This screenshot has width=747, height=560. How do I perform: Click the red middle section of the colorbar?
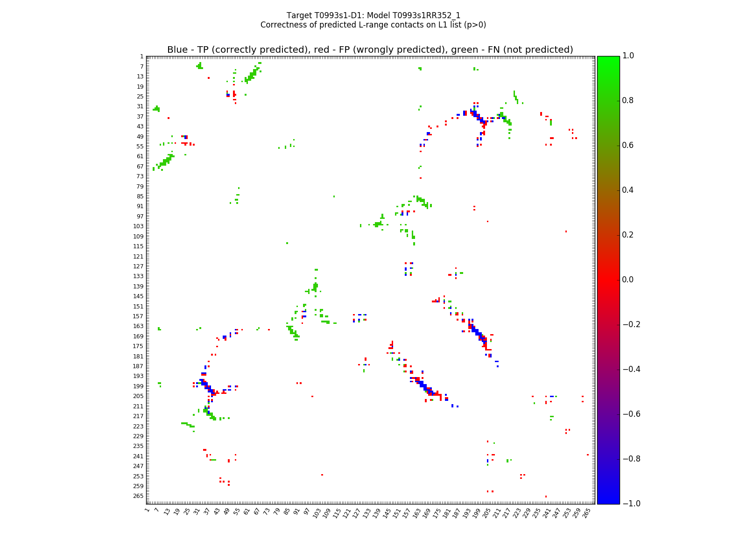click(x=608, y=280)
